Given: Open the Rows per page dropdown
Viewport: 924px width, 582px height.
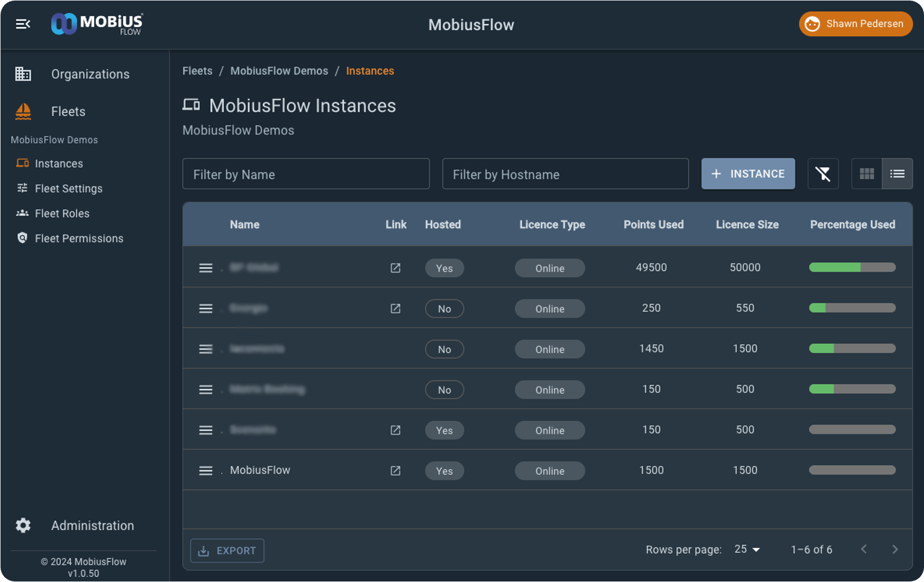Looking at the screenshot, I should 746,549.
